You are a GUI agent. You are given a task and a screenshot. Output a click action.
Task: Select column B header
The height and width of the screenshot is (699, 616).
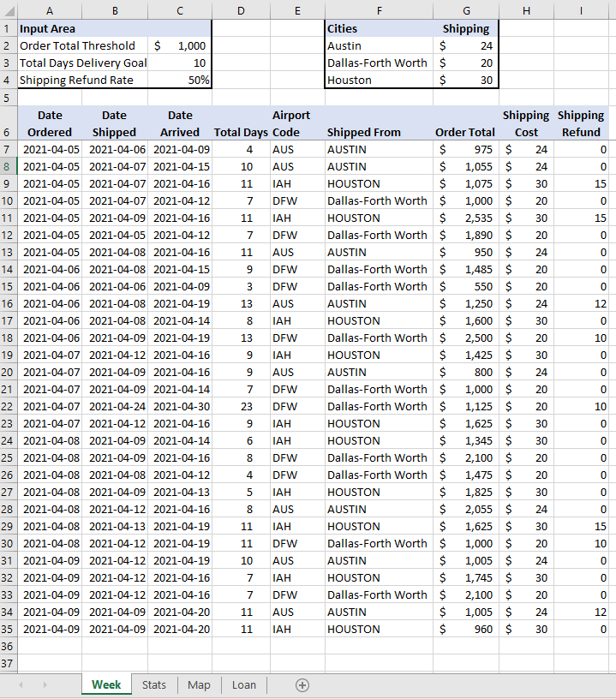[115, 10]
